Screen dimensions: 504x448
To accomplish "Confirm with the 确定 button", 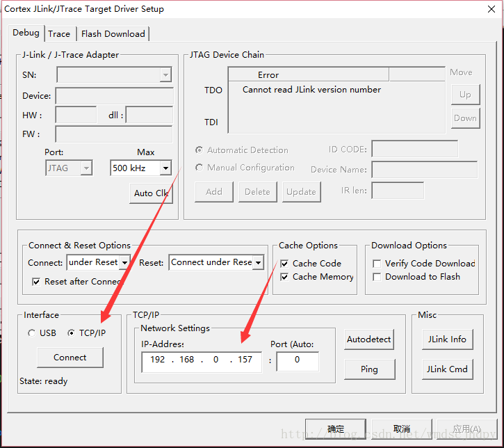I will (336, 429).
